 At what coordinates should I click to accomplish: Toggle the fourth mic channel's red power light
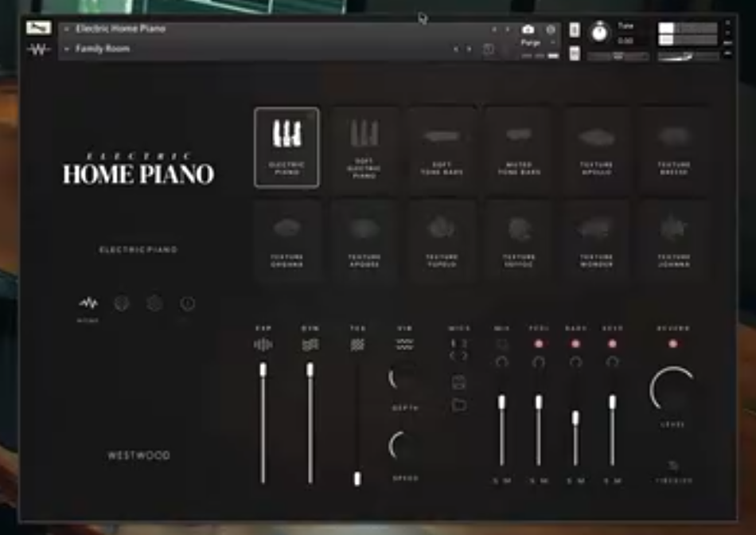point(612,344)
